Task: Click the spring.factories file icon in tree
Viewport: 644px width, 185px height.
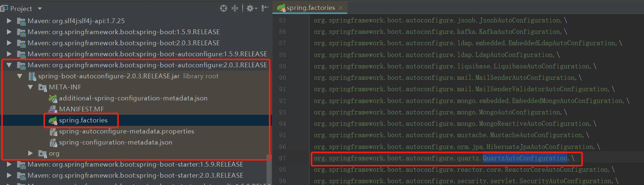Action: [53, 121]
